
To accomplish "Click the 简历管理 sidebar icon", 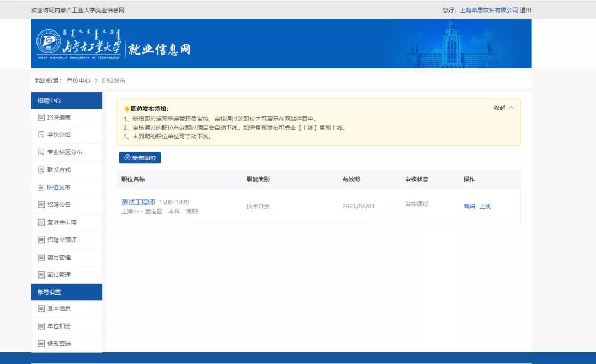I will [41, 258].
